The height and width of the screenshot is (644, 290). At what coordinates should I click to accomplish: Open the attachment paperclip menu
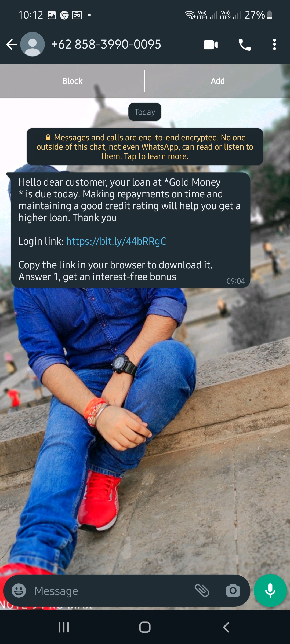coord(202,591)
